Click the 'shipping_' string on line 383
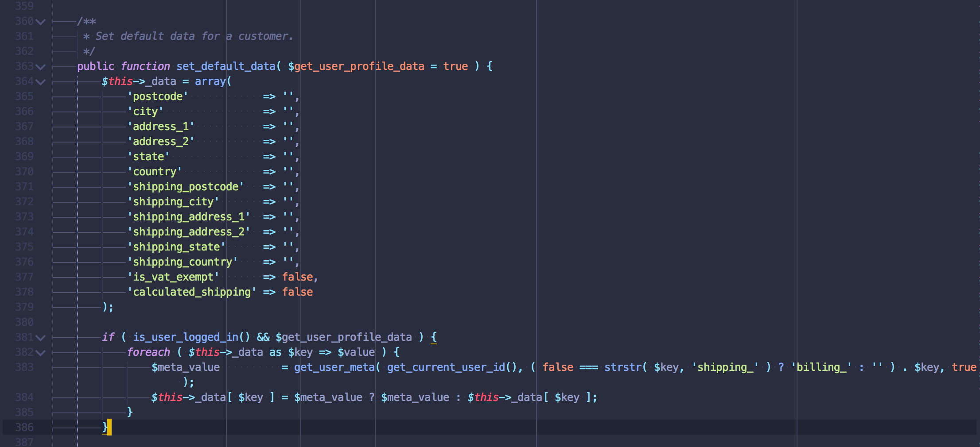The width and height of the screenshot is (980, 447). coord(725,367)
